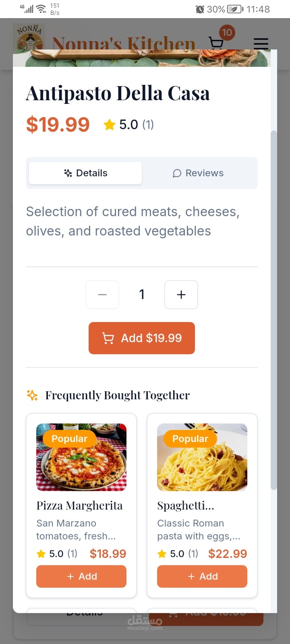Tap the Spaghetti rating star
290x644 pixels.
(x=162, y=554)
